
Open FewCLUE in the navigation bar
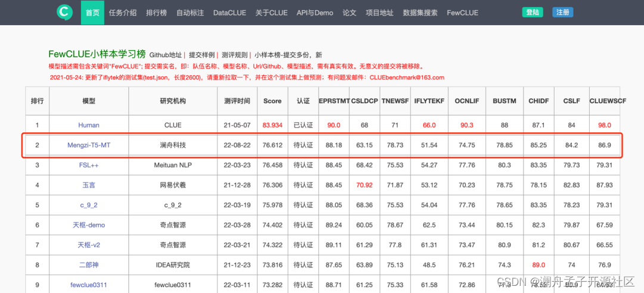tap(463, 13)
